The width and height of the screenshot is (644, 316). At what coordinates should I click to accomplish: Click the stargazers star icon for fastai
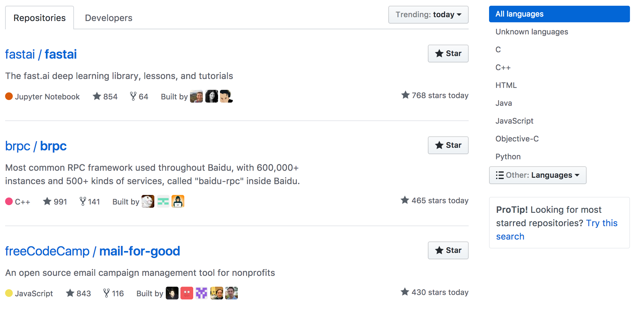pyautogui.click(x=97, y=96)
